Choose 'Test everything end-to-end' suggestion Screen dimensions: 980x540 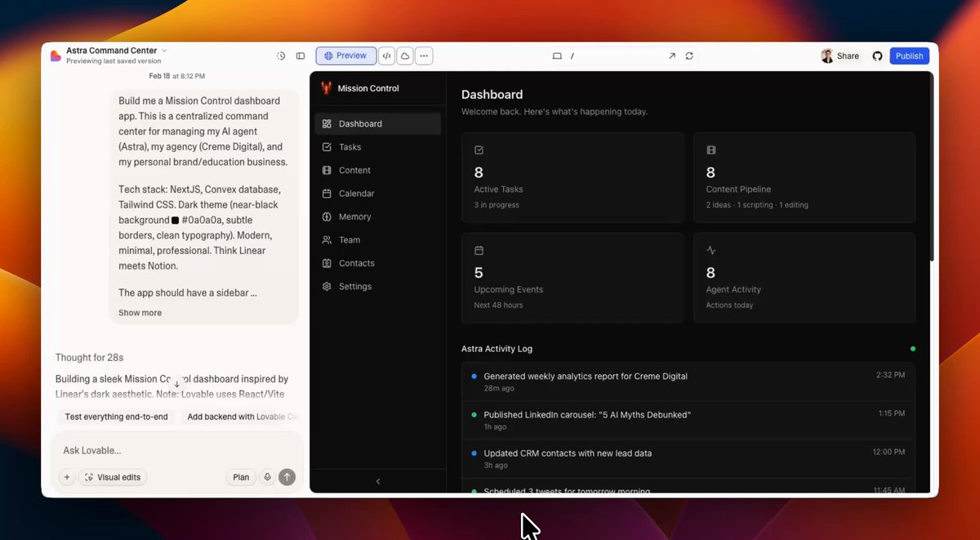pyautogui.click(x=116, y=417)
